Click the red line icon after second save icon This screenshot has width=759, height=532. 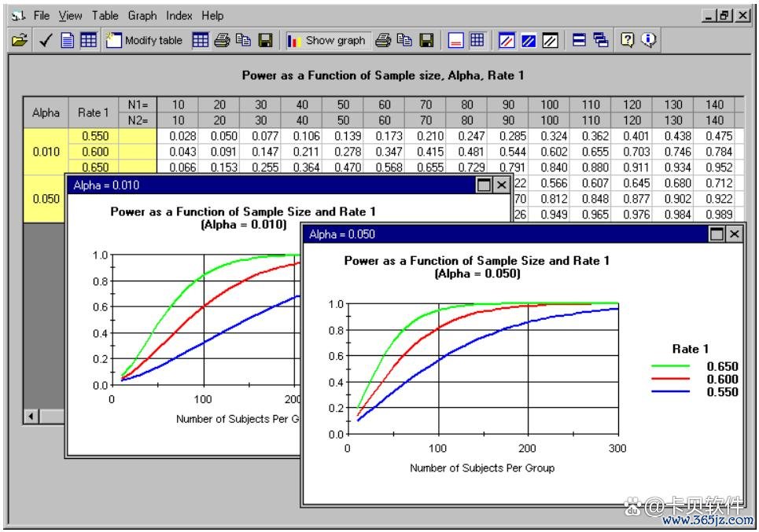click(455, 41)
